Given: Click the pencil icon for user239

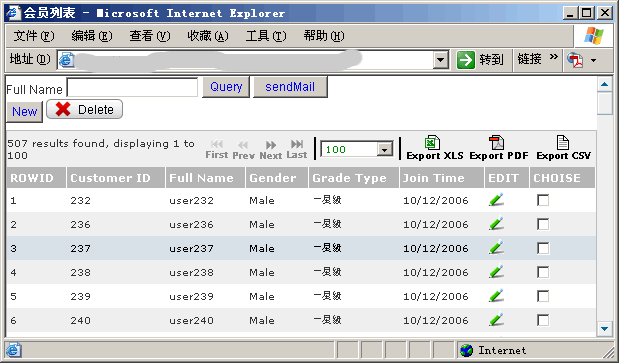Looking at the screenshot, I should click(x=496, y=296).
